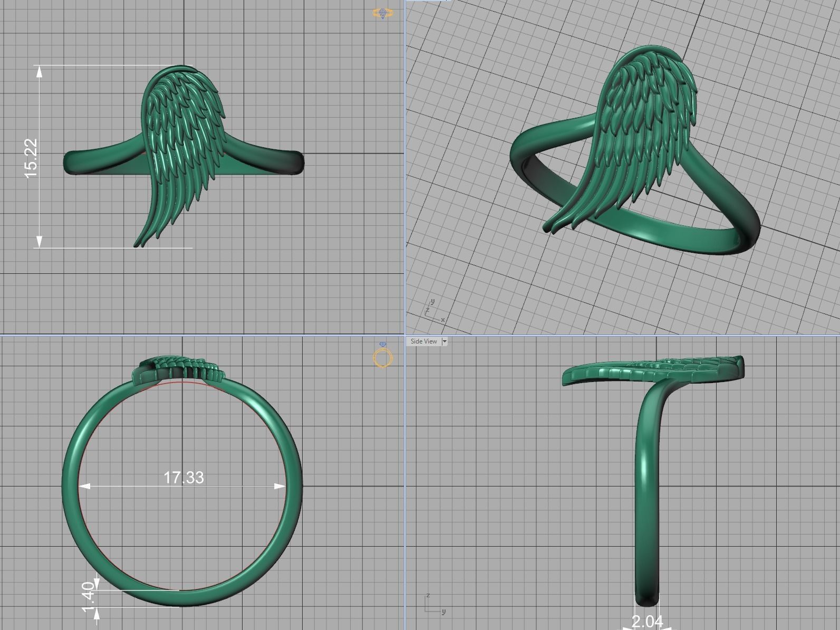Select the 2.04 band width dimension text
840x630 pixels.
coord(646,622)
